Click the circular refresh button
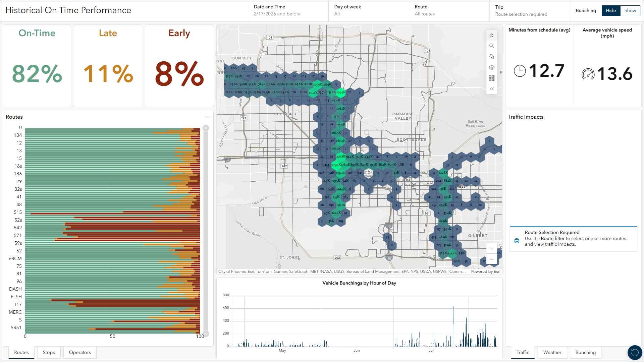644x362 pixels. click(635, 352)
